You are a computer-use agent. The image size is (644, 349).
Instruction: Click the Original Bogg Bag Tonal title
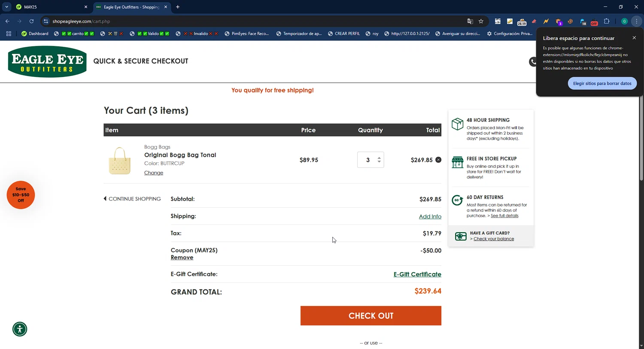(180, 155)
